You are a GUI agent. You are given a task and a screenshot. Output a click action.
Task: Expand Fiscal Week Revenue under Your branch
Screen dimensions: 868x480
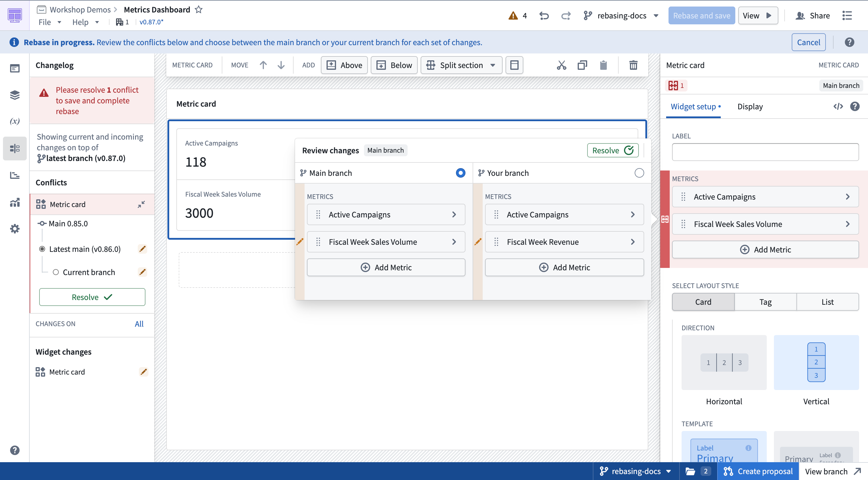coord(564,242)
